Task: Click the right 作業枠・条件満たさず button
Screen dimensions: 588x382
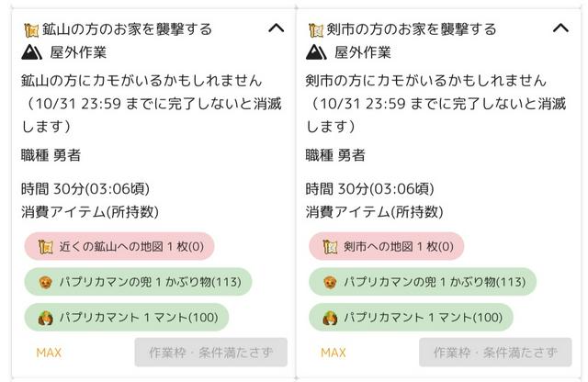Action: pos(495,353)
